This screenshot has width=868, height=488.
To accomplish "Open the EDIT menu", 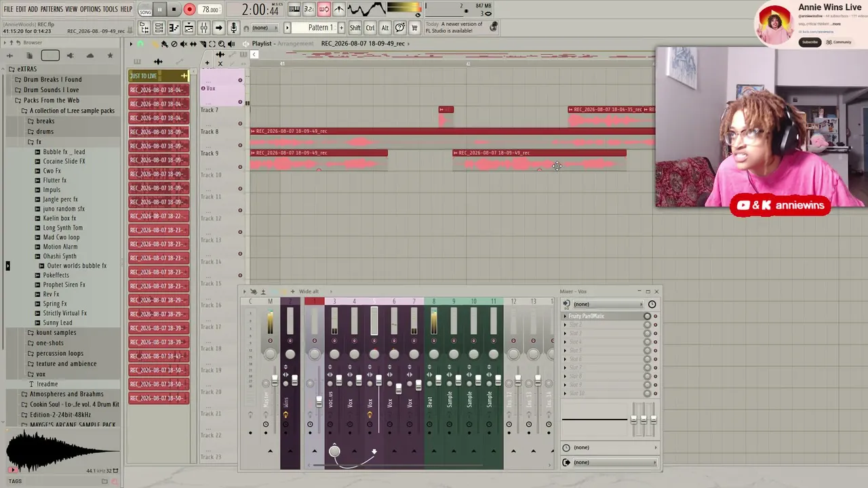I will point(20,9).
